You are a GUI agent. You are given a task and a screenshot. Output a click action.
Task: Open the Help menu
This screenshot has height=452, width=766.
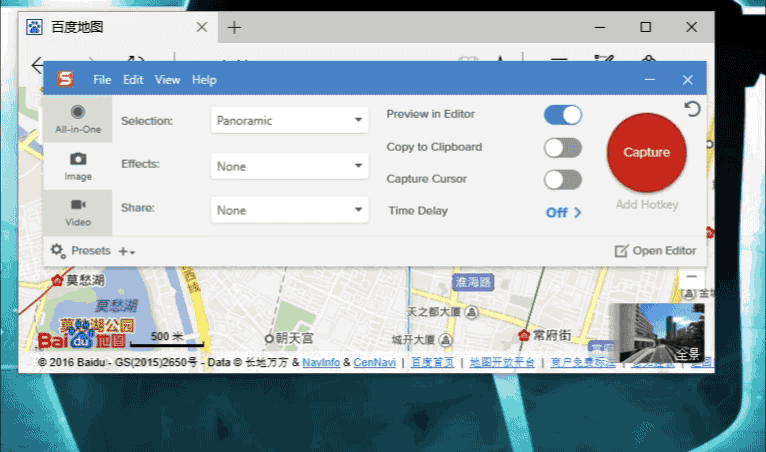pos(204,80)
